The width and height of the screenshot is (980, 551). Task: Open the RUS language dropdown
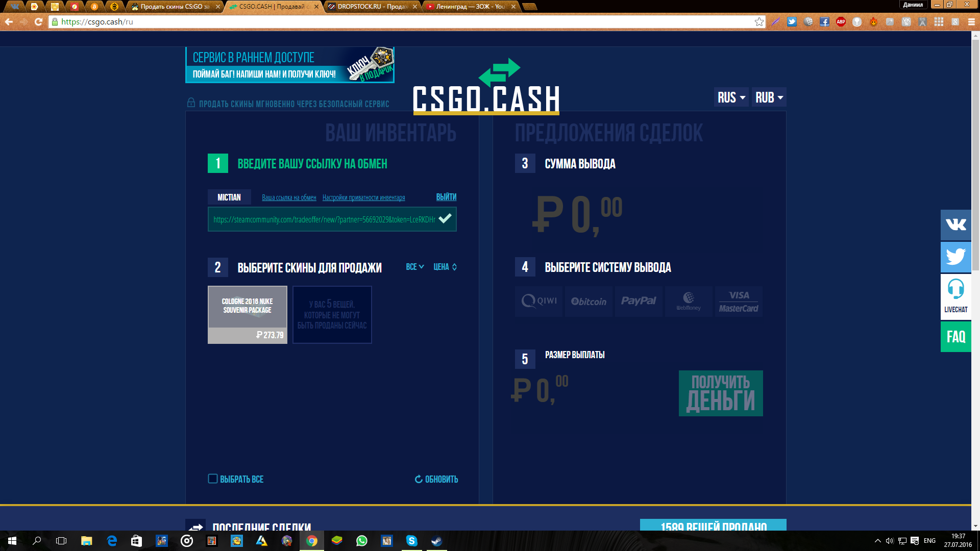pos(731,97)
